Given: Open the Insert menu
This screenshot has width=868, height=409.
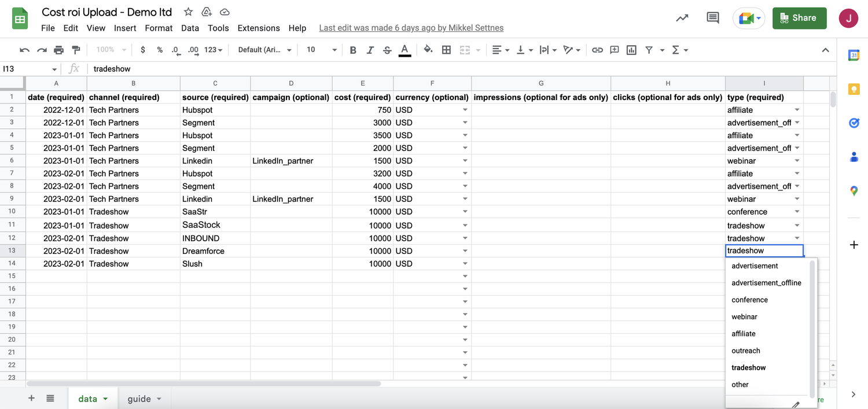Looking at the screenshot, I should point(125,28).
